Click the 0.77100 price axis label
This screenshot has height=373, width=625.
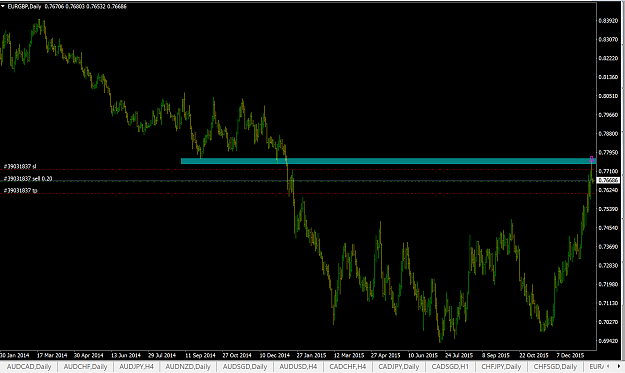pos(609,171)
